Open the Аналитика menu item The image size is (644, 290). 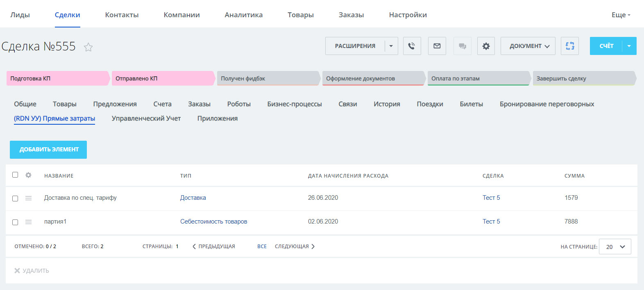click(243, 15)
